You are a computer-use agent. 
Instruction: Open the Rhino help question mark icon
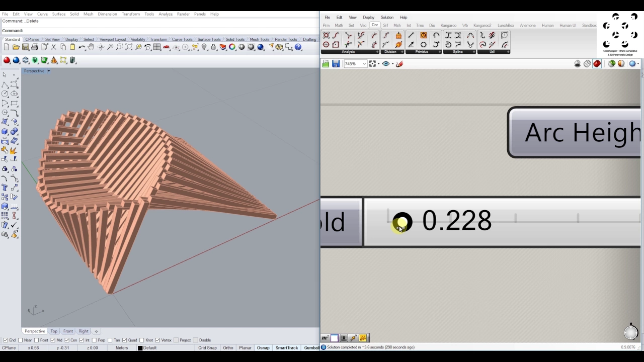(x=298, y=47)
